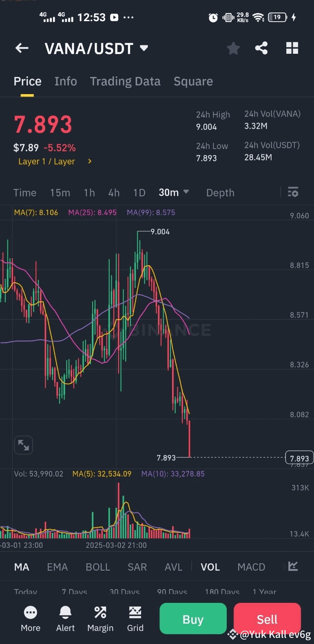Switch to the Trading Data tab

point(125,81)
